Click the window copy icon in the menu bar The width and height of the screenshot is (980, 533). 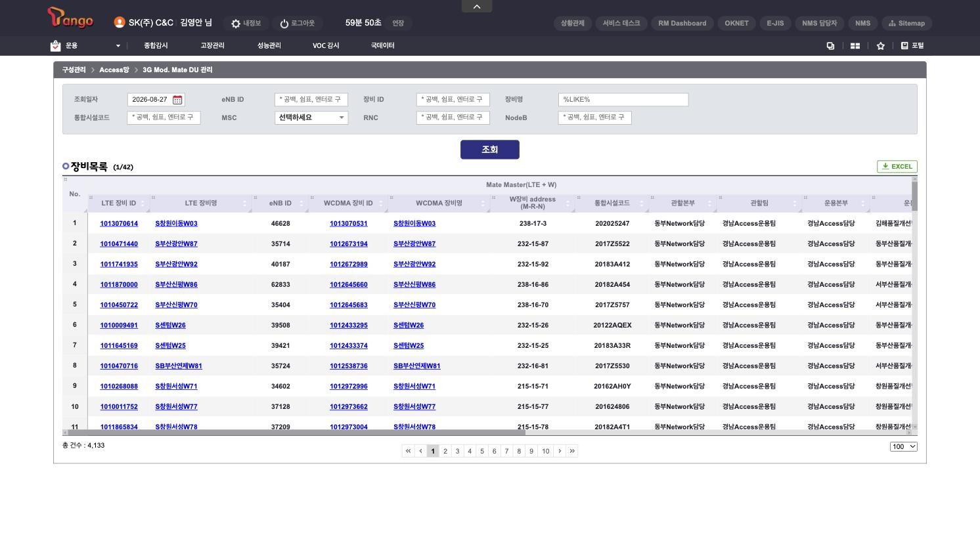[x=830, y=46]
